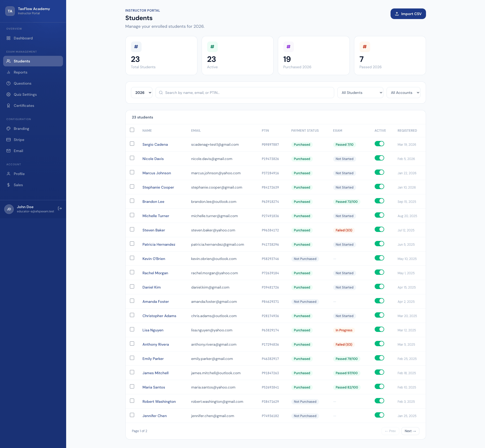Check the checkbox next to Sergio Cadena
485x448 pixels.
click(132, 144)
